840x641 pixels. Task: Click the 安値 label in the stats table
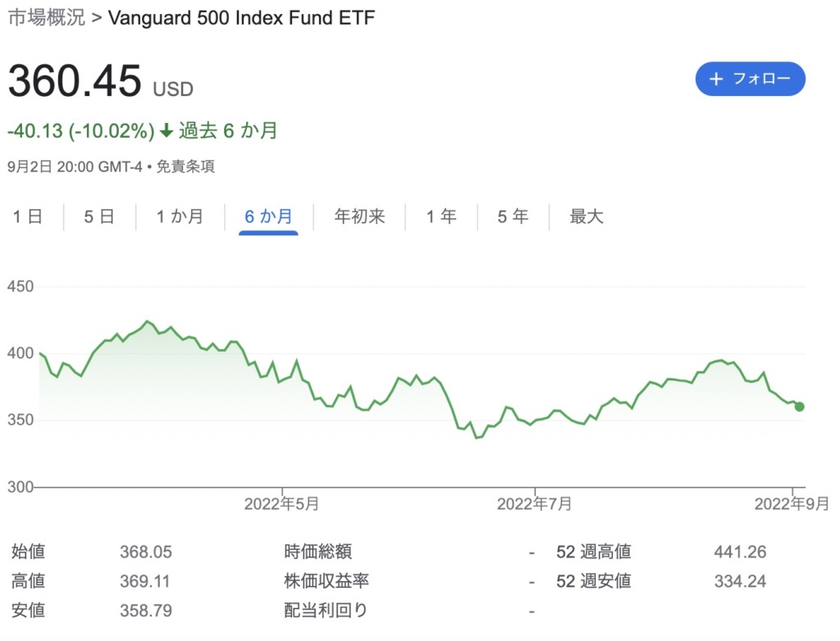(29, 611)
